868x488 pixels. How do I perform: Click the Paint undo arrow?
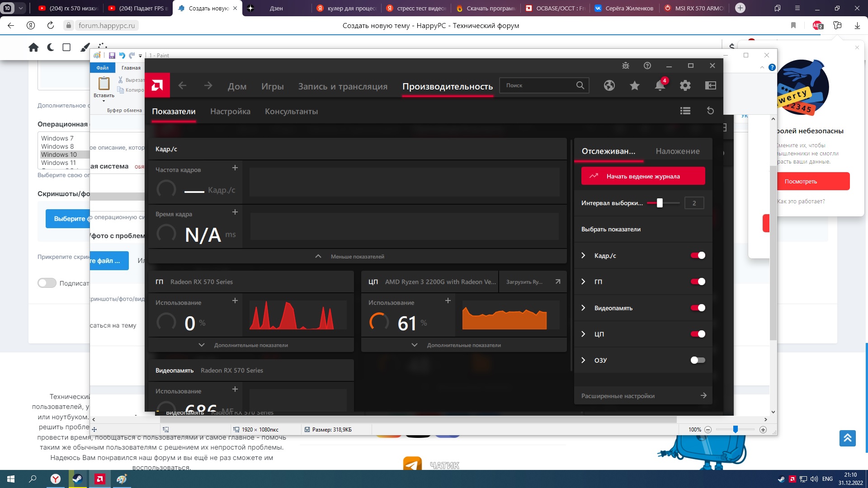point(122,56)
